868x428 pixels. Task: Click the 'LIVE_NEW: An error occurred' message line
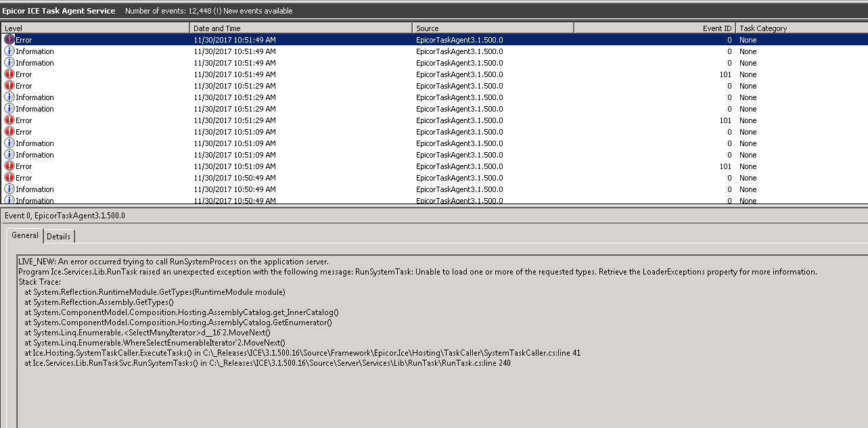click(173, 262)
